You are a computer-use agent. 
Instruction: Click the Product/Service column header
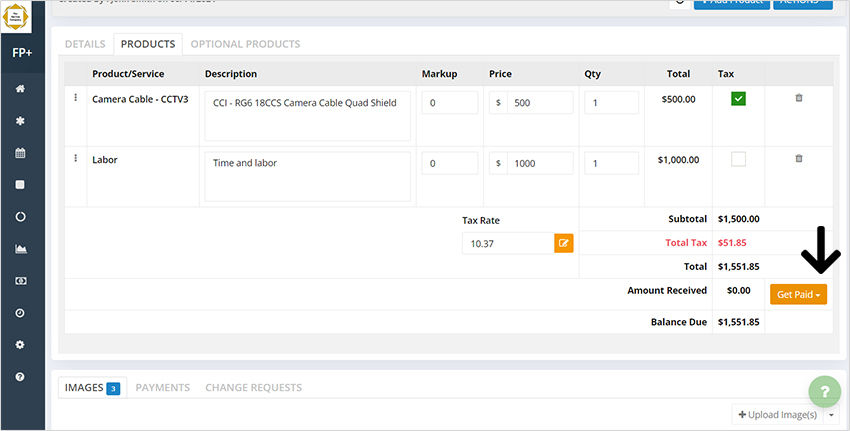[128, 74]
